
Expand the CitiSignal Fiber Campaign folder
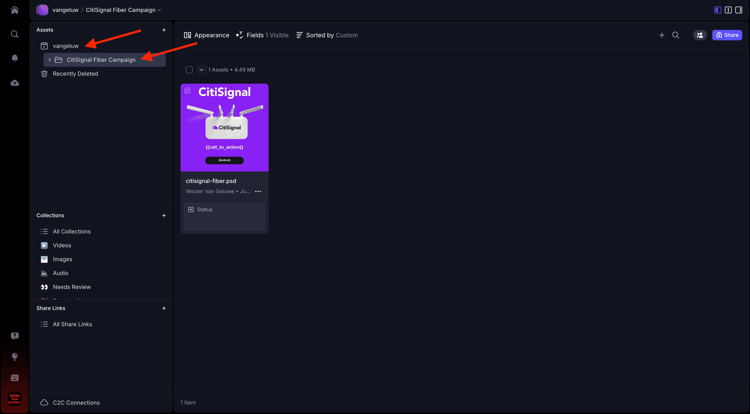tap(49, 60)
